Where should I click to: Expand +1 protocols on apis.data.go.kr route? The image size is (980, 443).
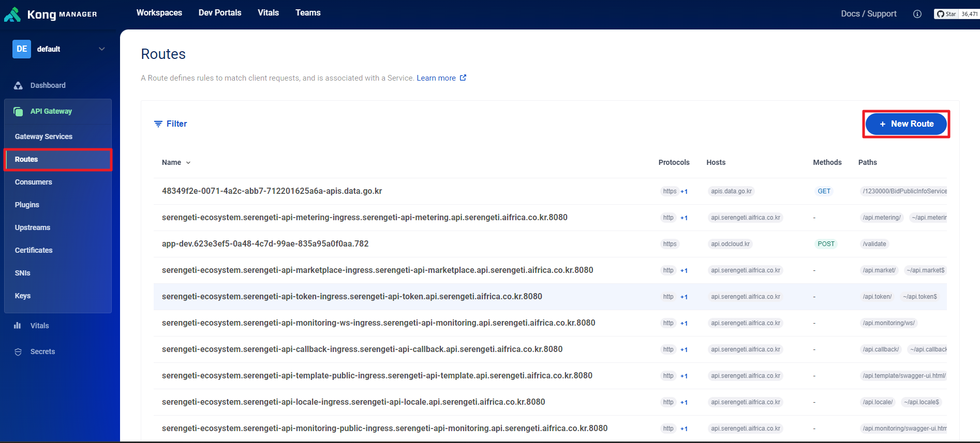pos(684,192)
